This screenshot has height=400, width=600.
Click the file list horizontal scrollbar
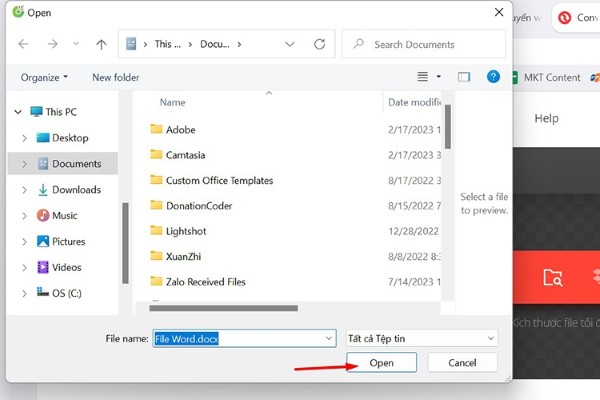pyautogui.click(x=223, y=308)
